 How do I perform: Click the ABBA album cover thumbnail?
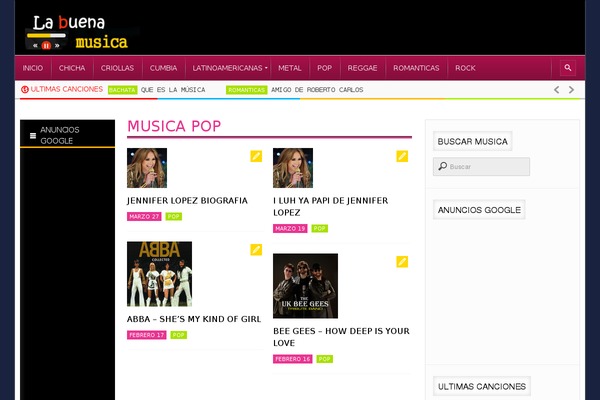click(160, 274)
